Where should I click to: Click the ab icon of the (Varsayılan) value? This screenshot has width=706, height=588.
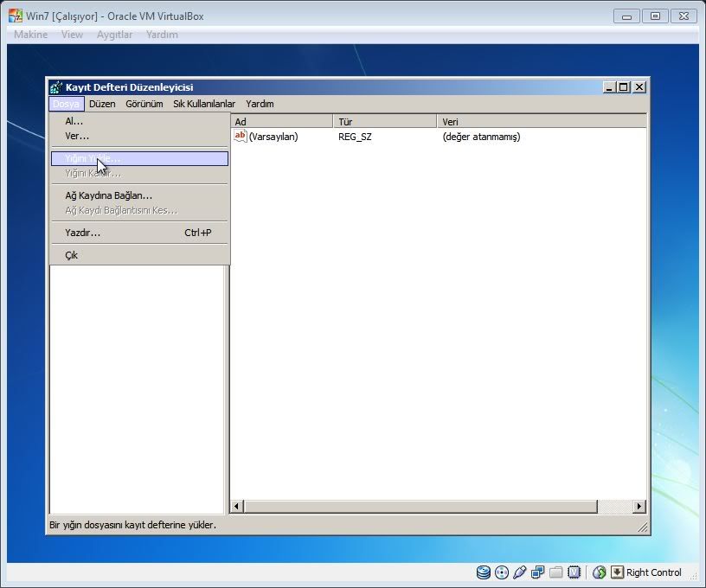(x=241, y=137)
